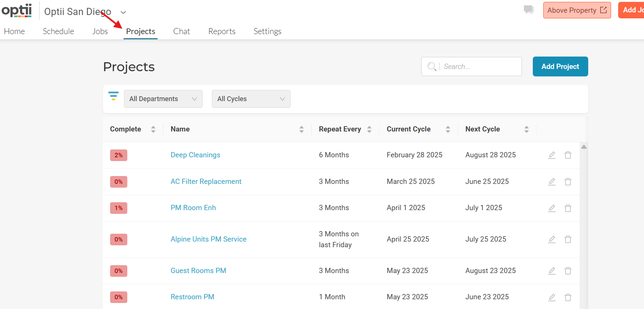Toggle sorting on Repeat Every column
Image resolution: width=644 pixels, height=309 pixels.
[369, 129]
